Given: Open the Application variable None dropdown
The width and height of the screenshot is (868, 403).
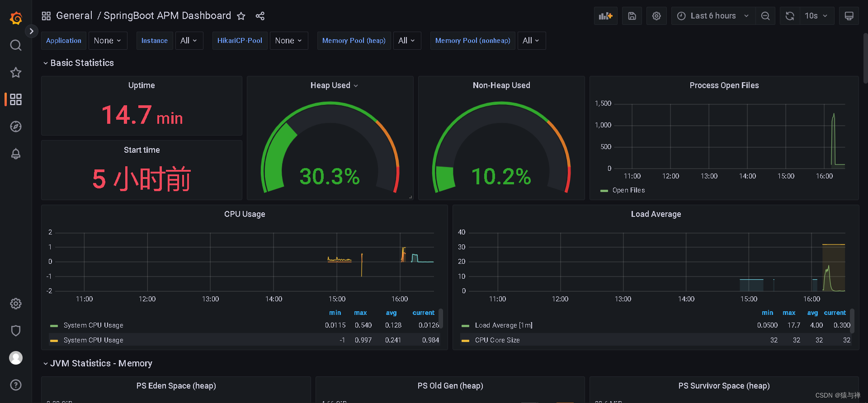Looking at the screenshot, I should [108, 41].
